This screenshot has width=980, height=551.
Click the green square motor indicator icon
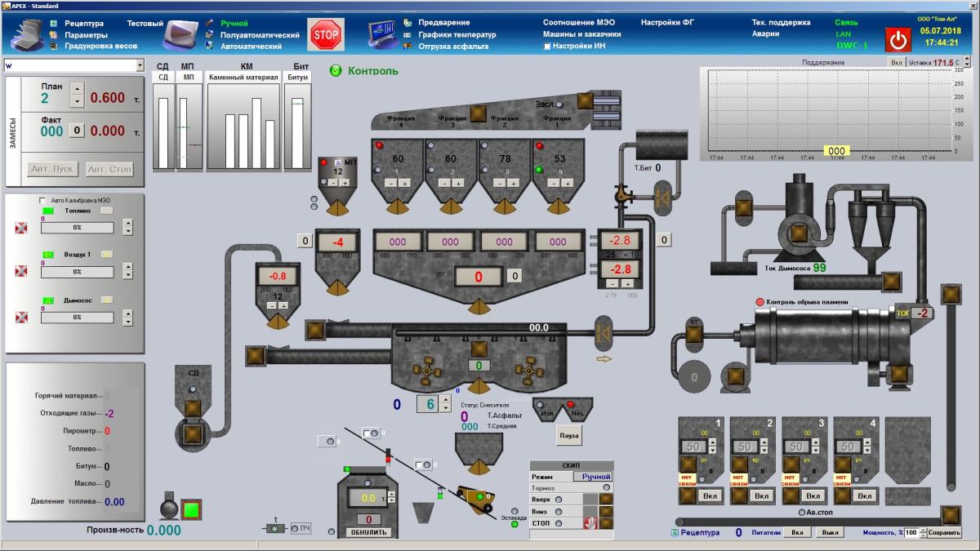[x=191, y=510]
